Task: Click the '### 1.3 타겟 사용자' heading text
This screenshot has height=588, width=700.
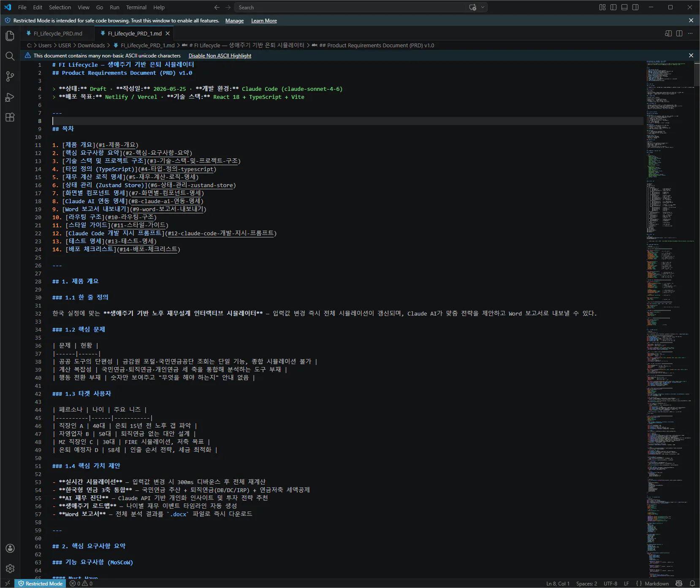Action: (81, 394)
